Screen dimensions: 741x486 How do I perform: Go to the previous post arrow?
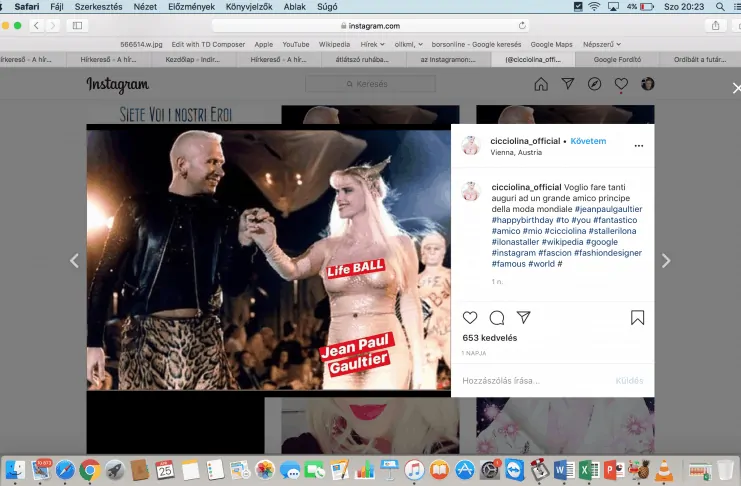(74, 260)
